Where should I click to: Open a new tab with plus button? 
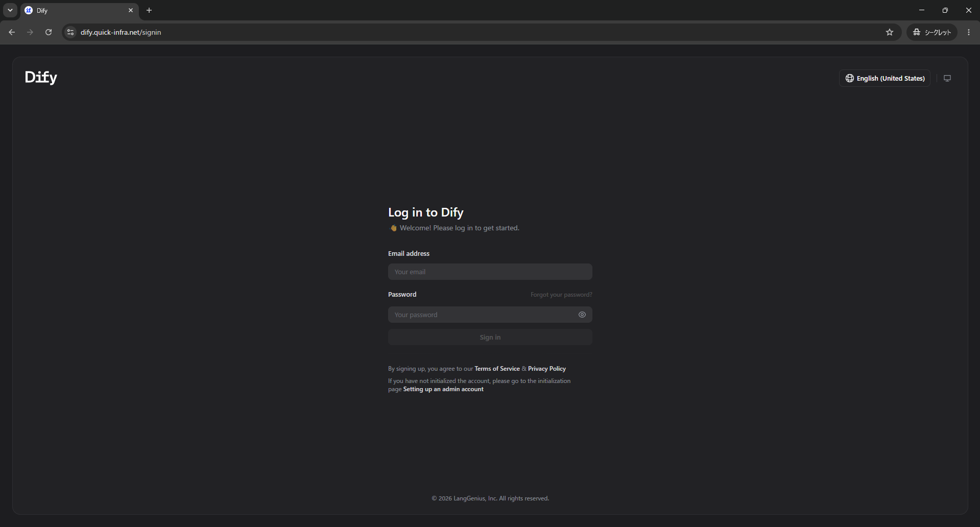[149, 10]
